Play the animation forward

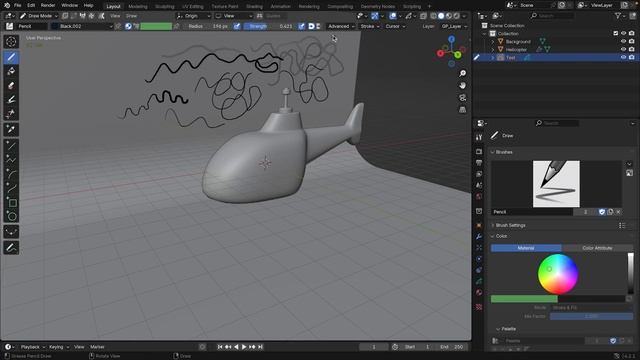click(244, 347)
